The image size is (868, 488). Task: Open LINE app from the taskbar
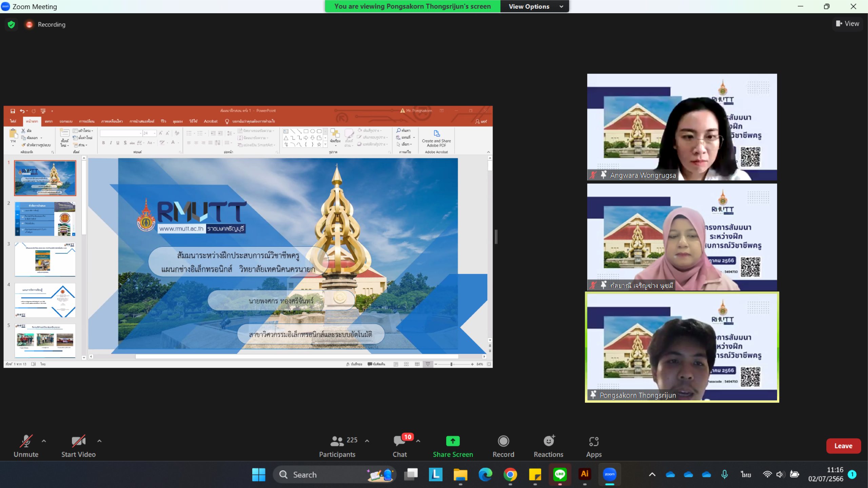560,474
